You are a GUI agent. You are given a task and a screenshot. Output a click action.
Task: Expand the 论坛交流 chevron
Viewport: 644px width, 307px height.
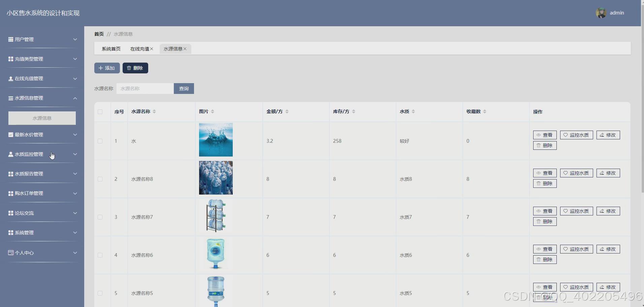[75, 213]
